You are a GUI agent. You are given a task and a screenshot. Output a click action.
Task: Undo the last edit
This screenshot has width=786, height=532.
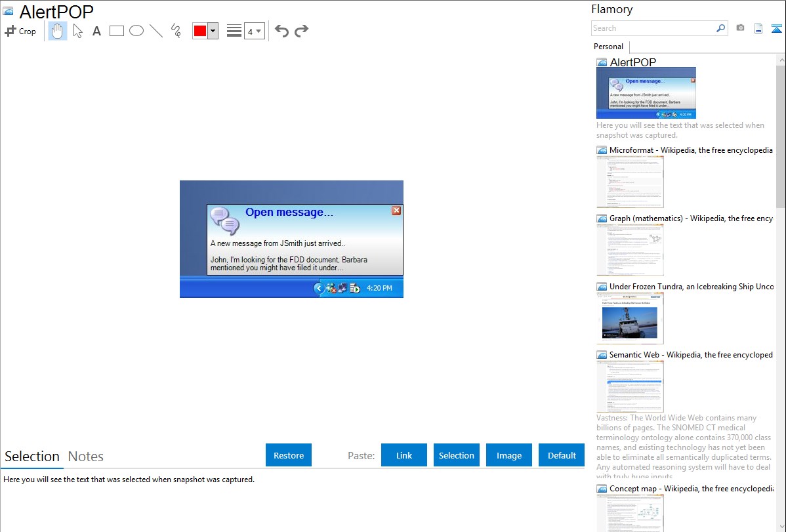tap(281, 31)
